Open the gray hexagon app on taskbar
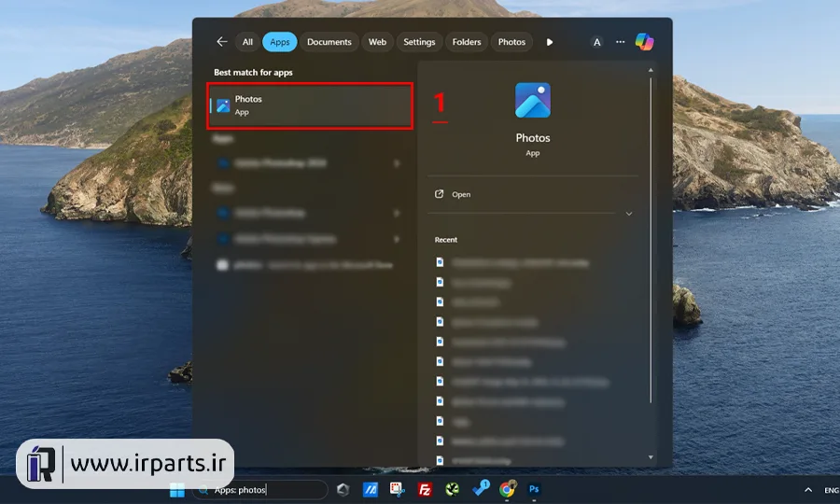 [343, 490]
